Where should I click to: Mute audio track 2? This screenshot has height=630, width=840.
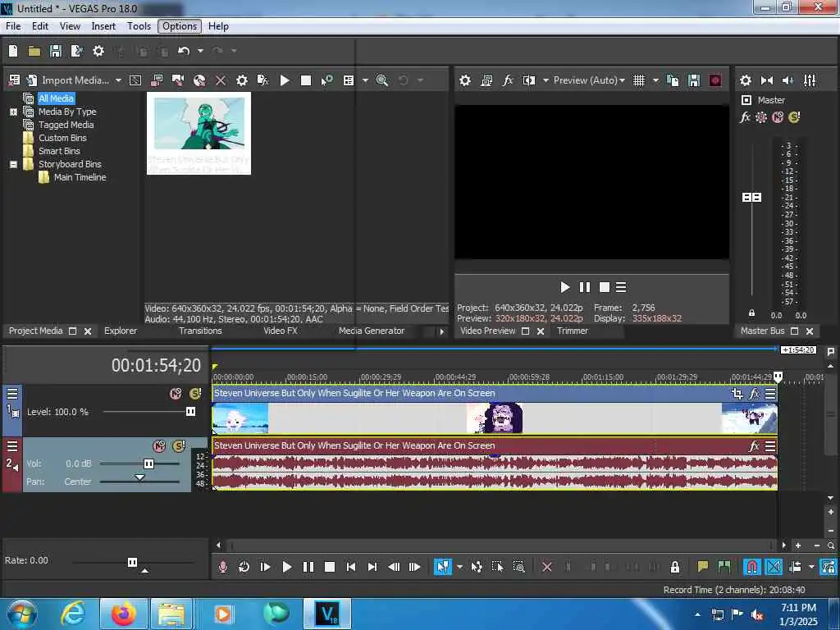tap(159, 445)
